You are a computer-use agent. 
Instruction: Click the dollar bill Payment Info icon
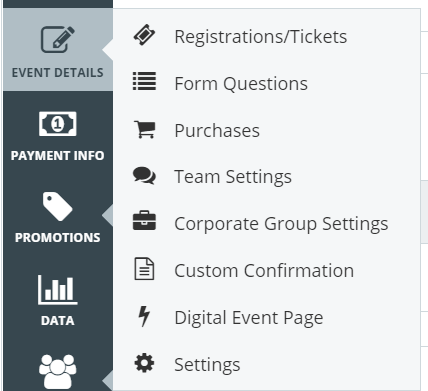58,124
